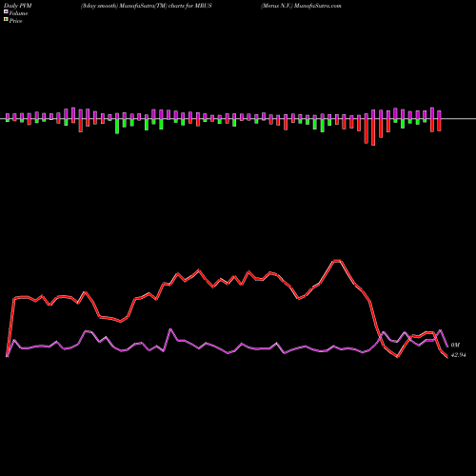Viewport: 476px width, 476px height.
Task: Click the 0M volume value label
Action: 455,345
